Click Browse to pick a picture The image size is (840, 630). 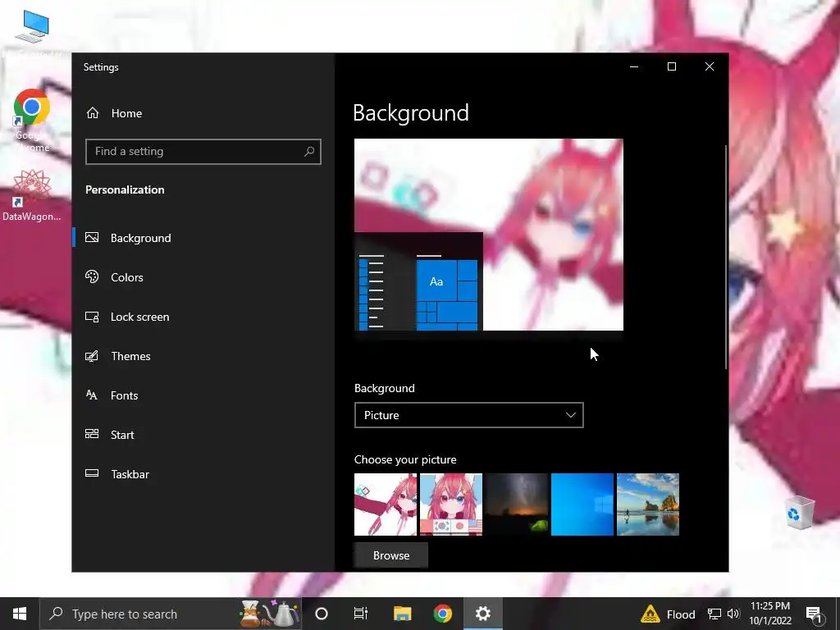[x=391, y=555]
